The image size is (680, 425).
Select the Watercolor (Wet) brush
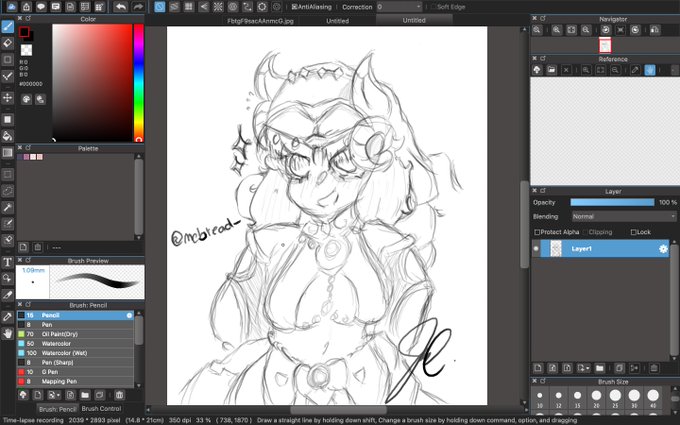click(75, 353)
